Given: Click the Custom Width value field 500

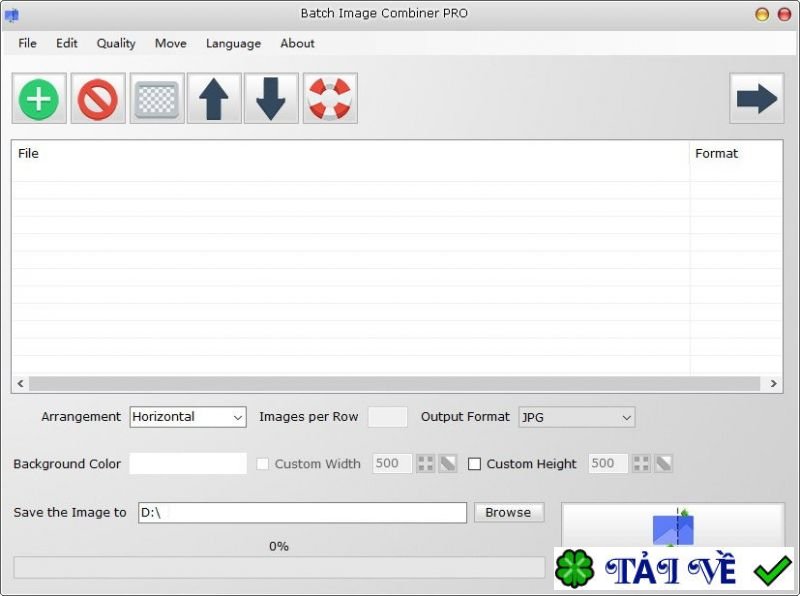Looking at the screenshot, I should [392, 463].
